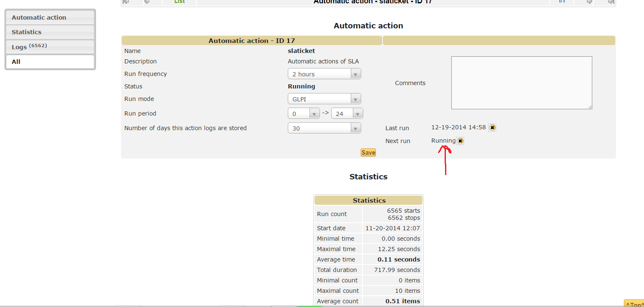Viewport: 644px width, 307px height.
Task: Open the Statistics tab
Action: (x=50, y=32)
